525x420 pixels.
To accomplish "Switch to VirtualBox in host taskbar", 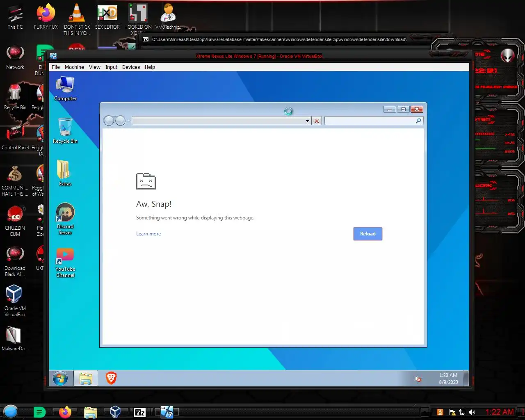I will point(115,412).
